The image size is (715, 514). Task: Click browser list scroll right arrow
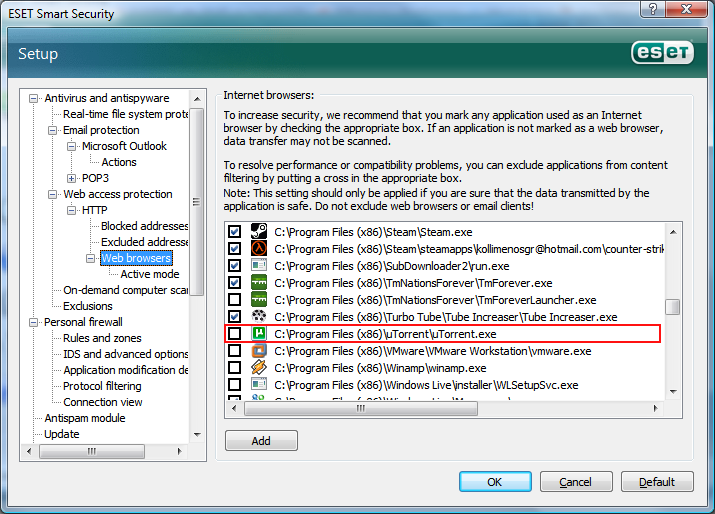tap(655, 408)
